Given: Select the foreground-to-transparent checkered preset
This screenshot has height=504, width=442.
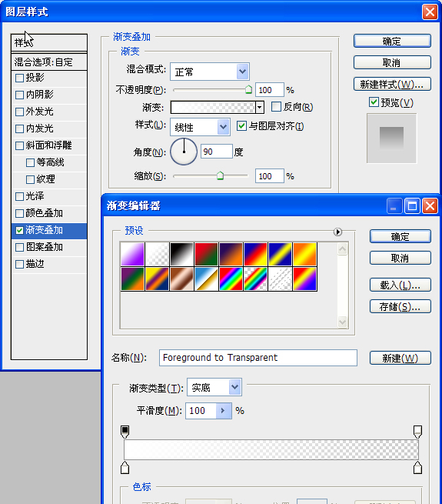Looking at the screenshot, I should point(157,254).
